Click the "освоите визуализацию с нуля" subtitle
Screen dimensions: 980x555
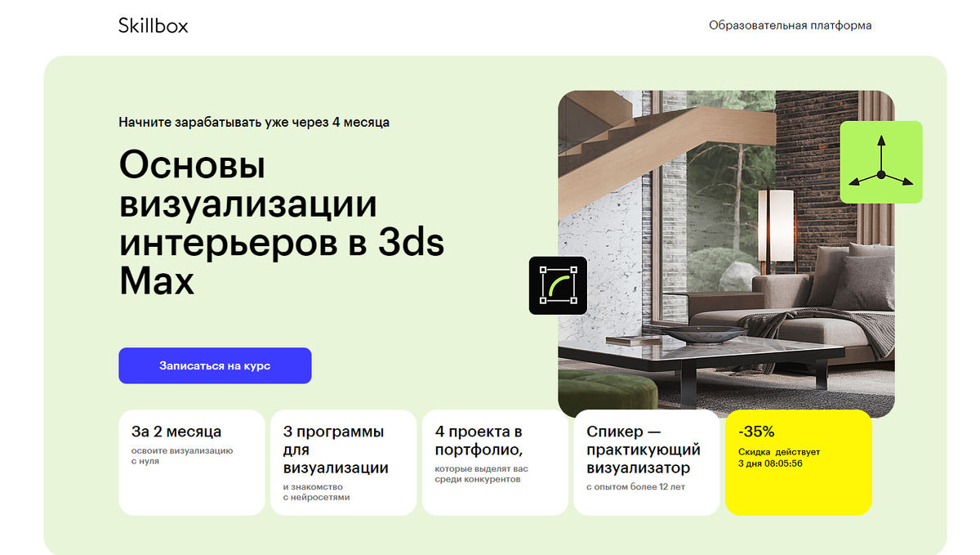click(182, 456)
